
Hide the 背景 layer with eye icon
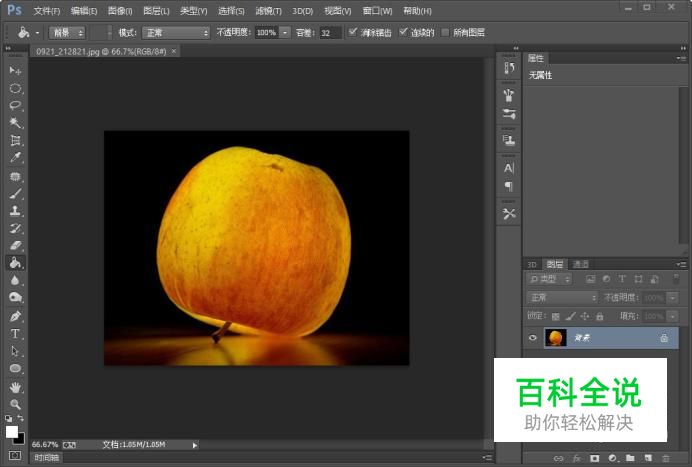point(532,339)
